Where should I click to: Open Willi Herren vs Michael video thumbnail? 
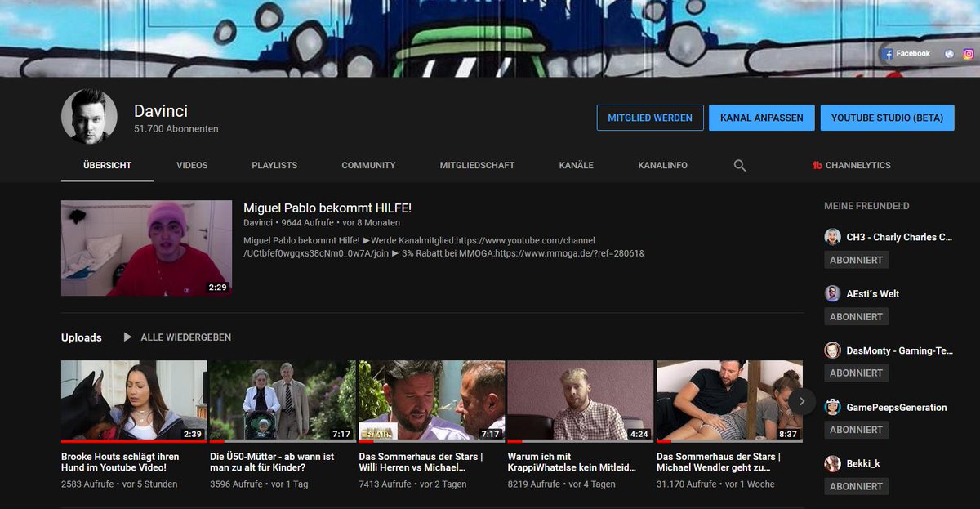tap(432, 401)
